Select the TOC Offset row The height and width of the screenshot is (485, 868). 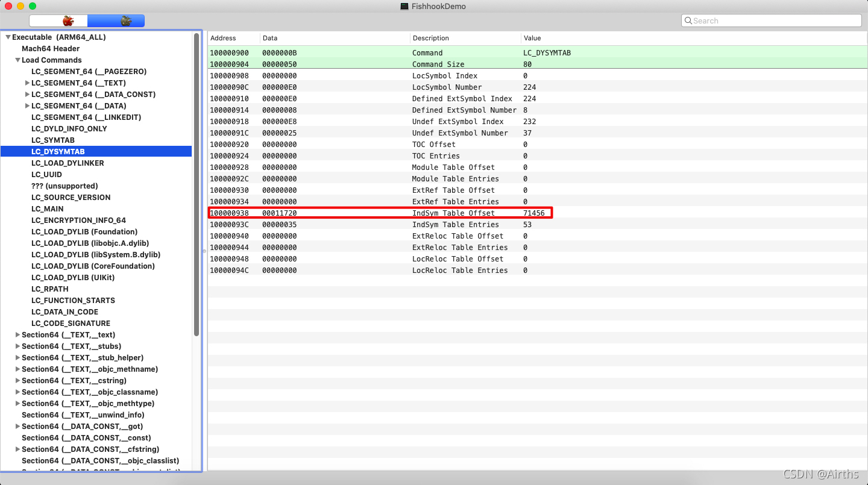coord(538,145)
